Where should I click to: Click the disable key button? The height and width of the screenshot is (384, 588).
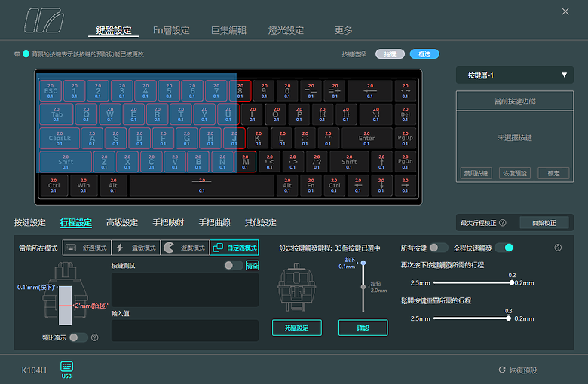point(476,173)
